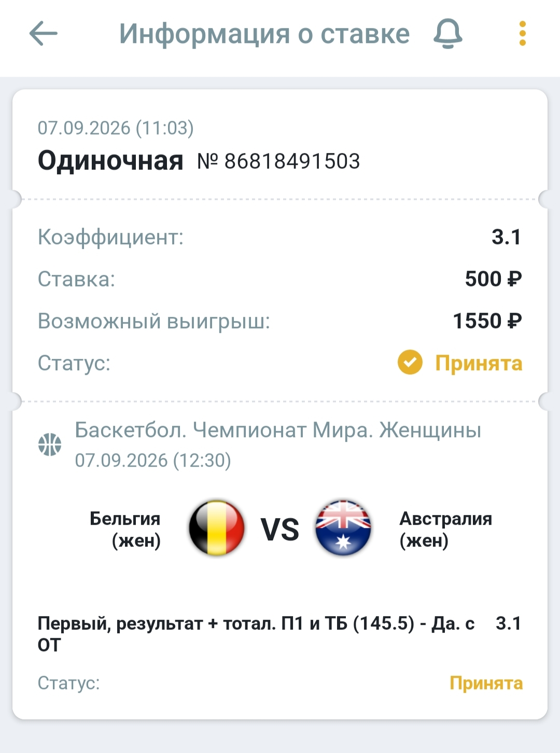Tap the 500 ₽ stake amount

point(494,279)
